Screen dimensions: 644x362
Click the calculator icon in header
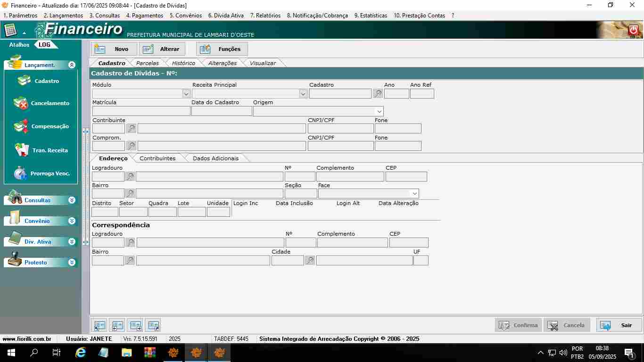10,31
